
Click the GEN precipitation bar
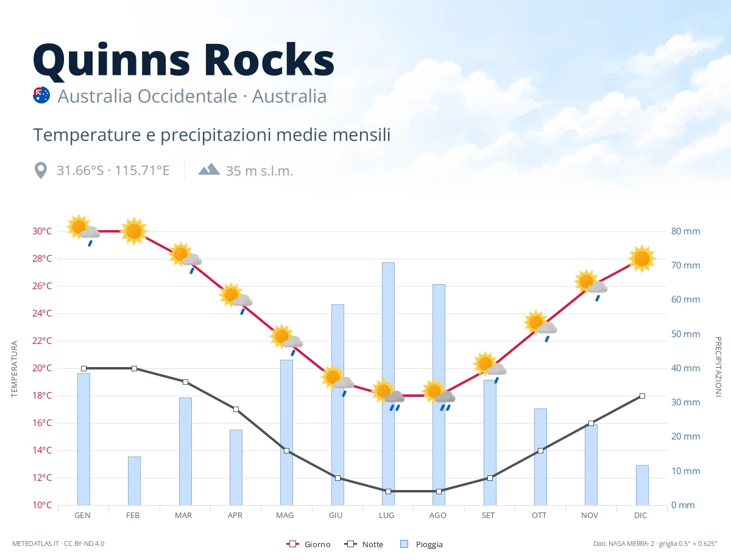83,439
